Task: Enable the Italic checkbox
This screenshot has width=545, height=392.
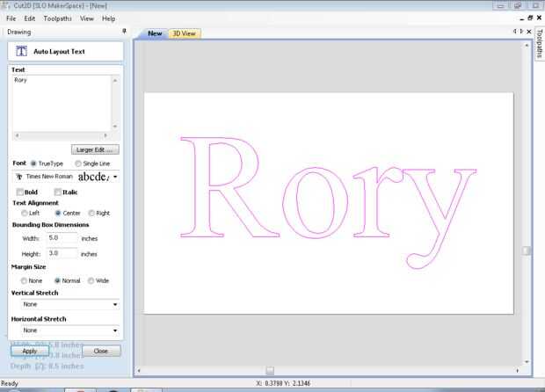Action: point(58,192)
